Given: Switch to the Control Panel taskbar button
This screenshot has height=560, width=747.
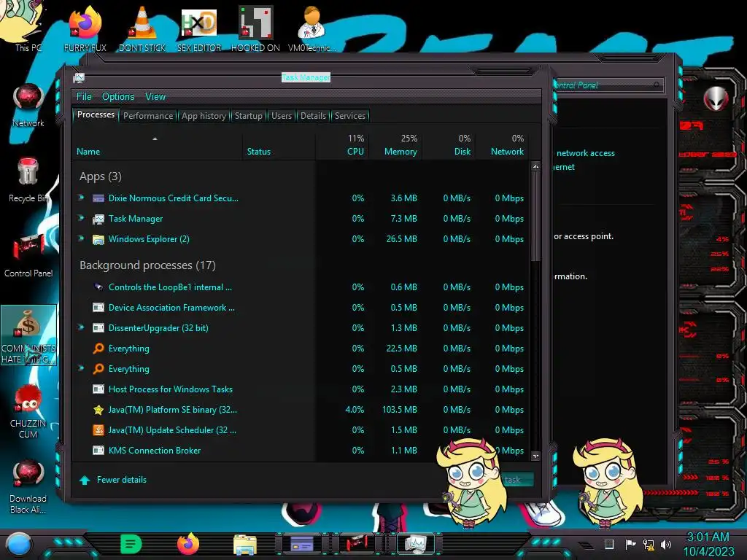Looking at the screenshot, I should pos(357,543).
